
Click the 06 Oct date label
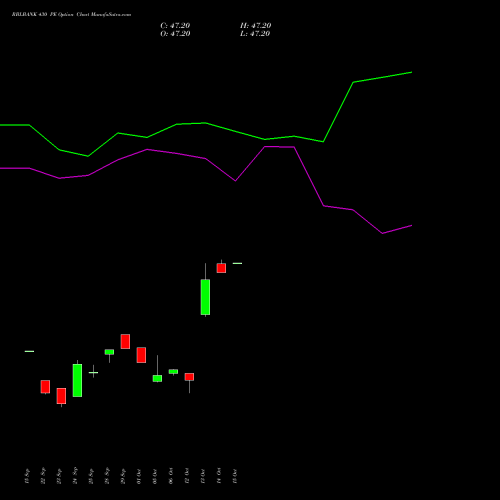pyautogui.click(x=171, y=476)
